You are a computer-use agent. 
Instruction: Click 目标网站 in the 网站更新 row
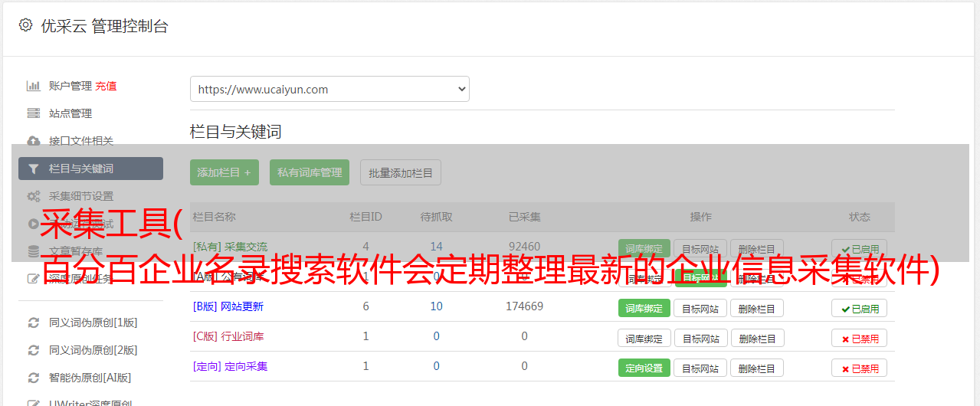(x=700, y=308)
